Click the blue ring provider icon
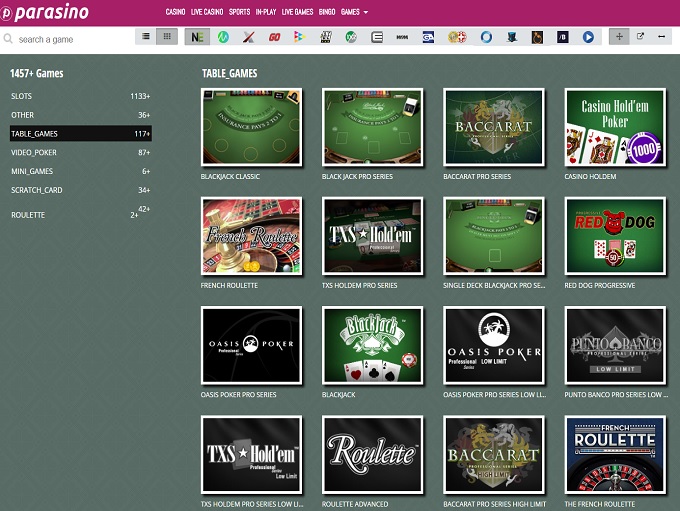 click(x=485, y=37)
